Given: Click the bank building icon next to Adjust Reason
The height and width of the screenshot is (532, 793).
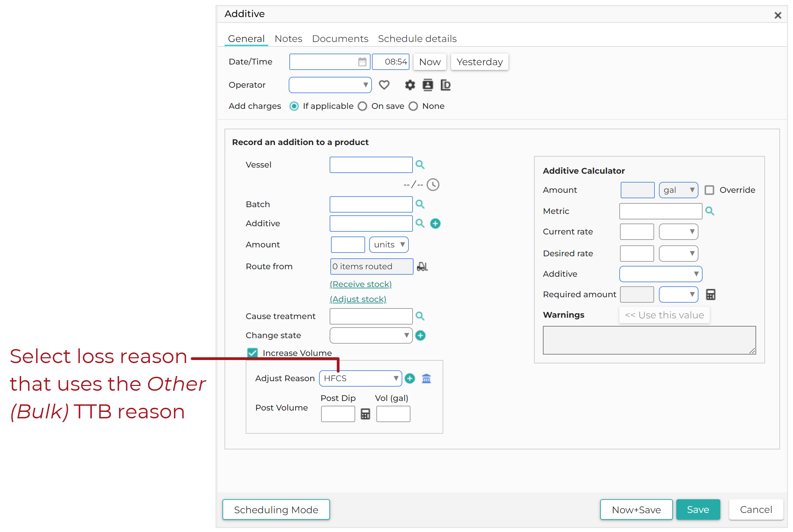Looking at the screenshot, I should [426, 378].
